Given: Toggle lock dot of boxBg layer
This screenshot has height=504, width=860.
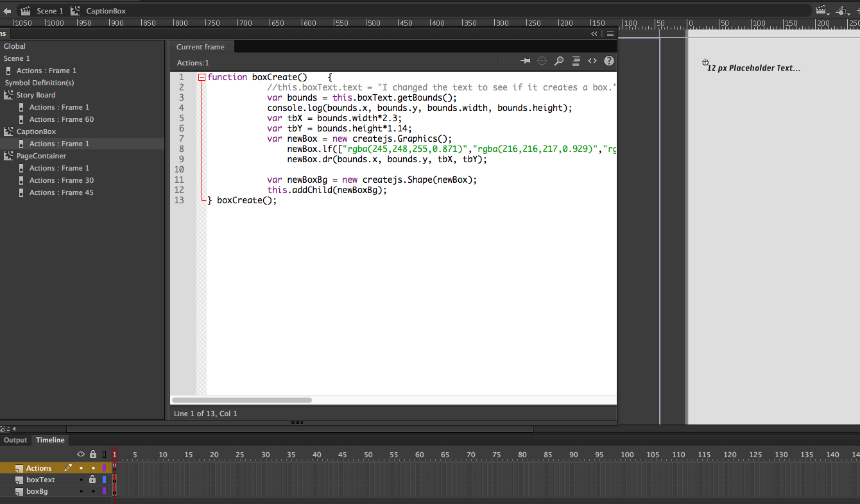Looking at the screenshot, I should click(x=93, y=491).
